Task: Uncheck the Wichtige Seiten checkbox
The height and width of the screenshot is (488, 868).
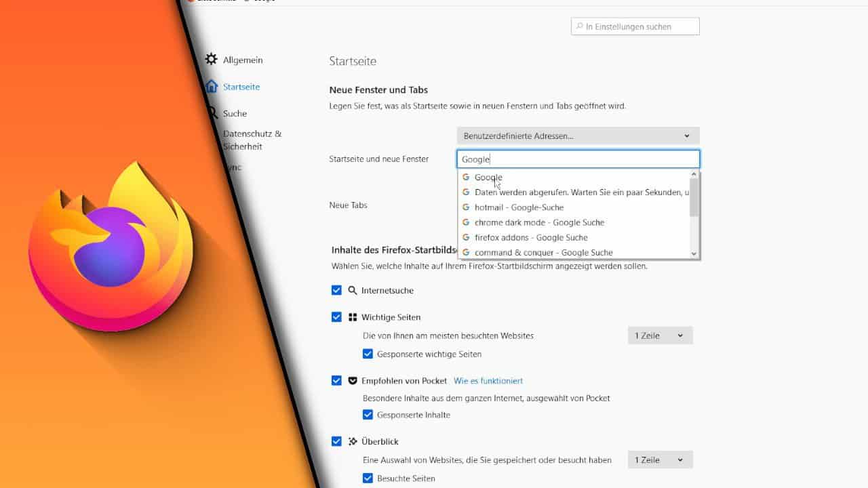Action: (x=336, y=317)
